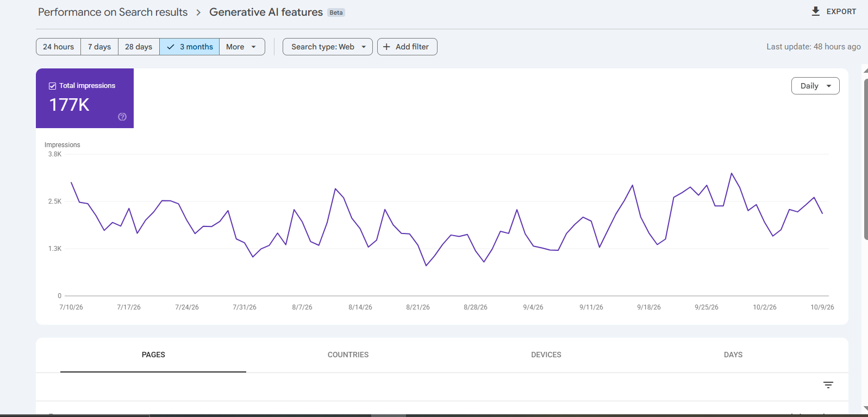Image resolution: width=868 pixels, height=417 pixels.
Task: Select the 3 months date range
Action: [190, 47]
